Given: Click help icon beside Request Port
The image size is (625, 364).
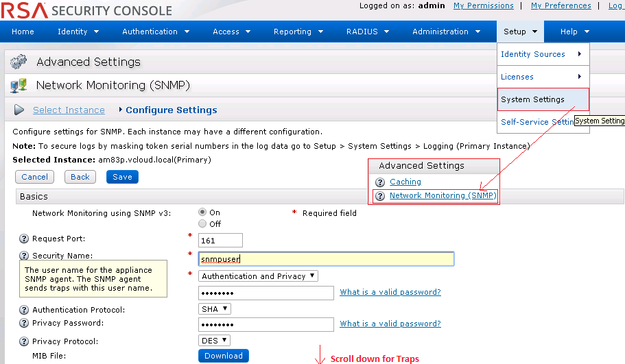Looking at the screenshot, I should coord(24,239).
